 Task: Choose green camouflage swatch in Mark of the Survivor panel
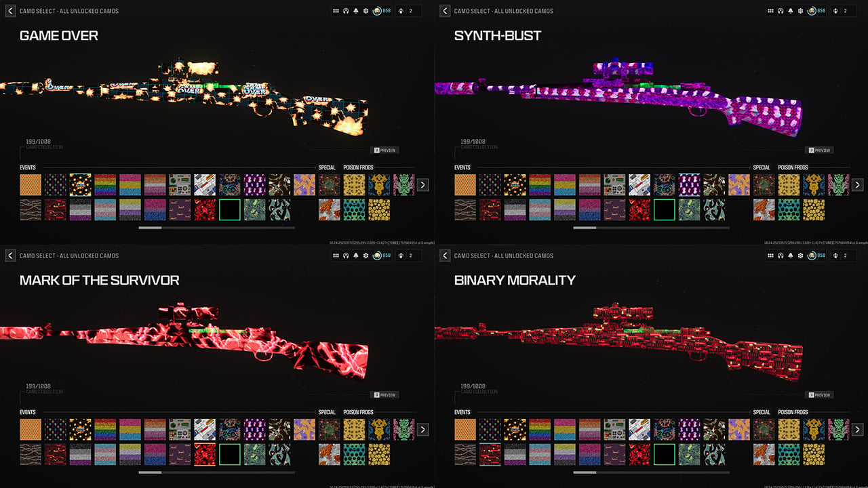pyautogui.click(x=255, y=454)
